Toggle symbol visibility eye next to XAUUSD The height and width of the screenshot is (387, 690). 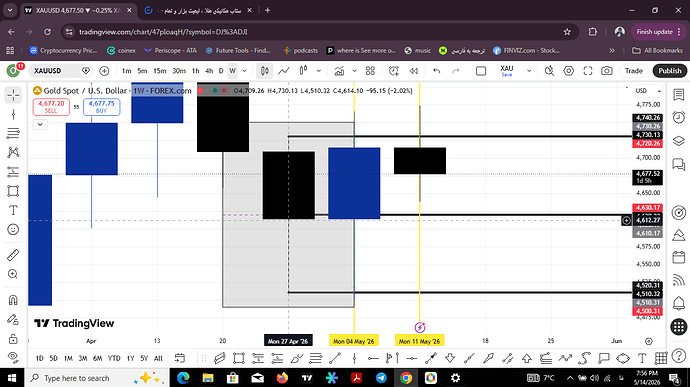tap(86, 70)
